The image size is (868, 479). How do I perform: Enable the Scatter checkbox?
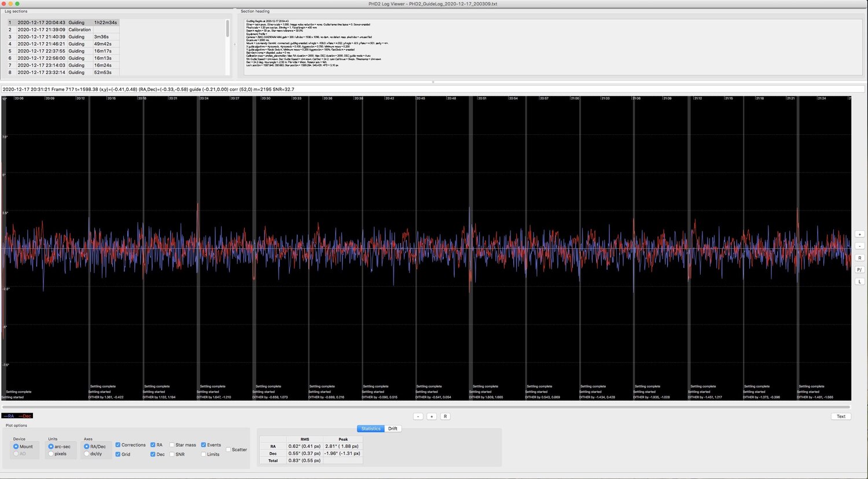coord(229,449)
